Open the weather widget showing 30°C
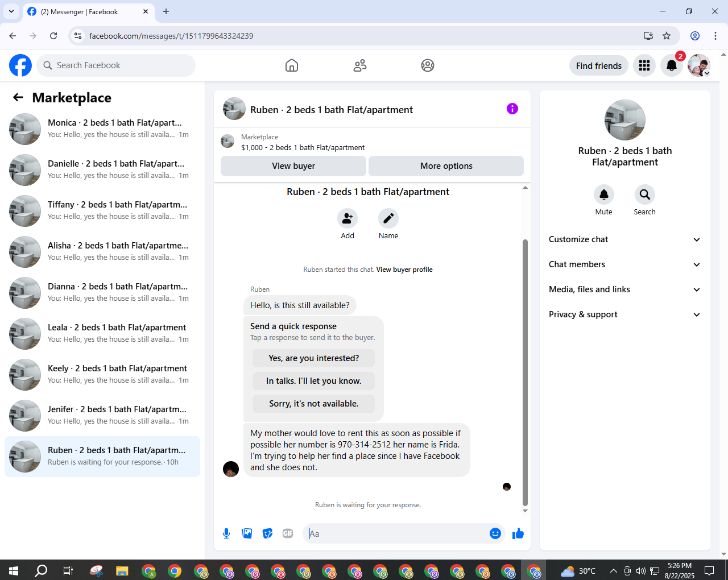 pyautogui.click(x=578, y=570)
